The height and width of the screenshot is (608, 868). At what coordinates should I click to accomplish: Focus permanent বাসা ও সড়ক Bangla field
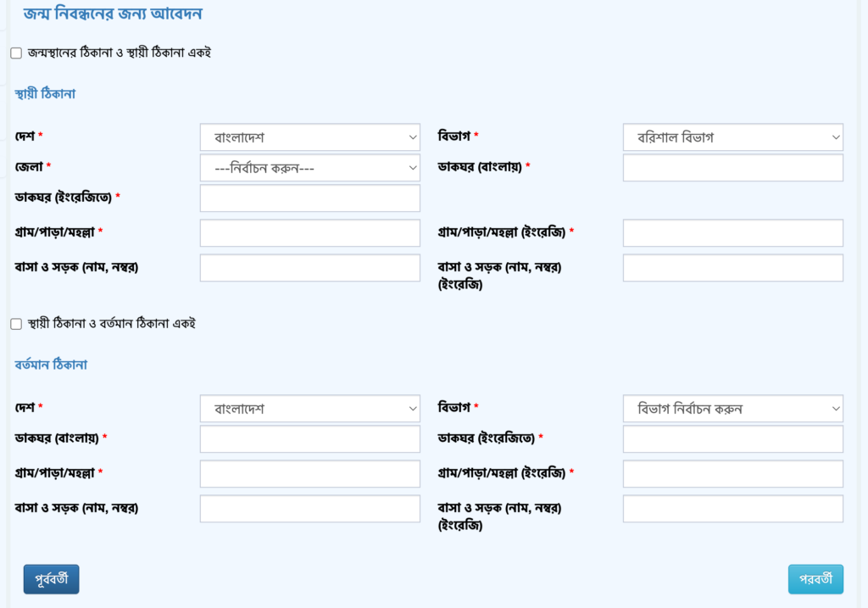310,268
